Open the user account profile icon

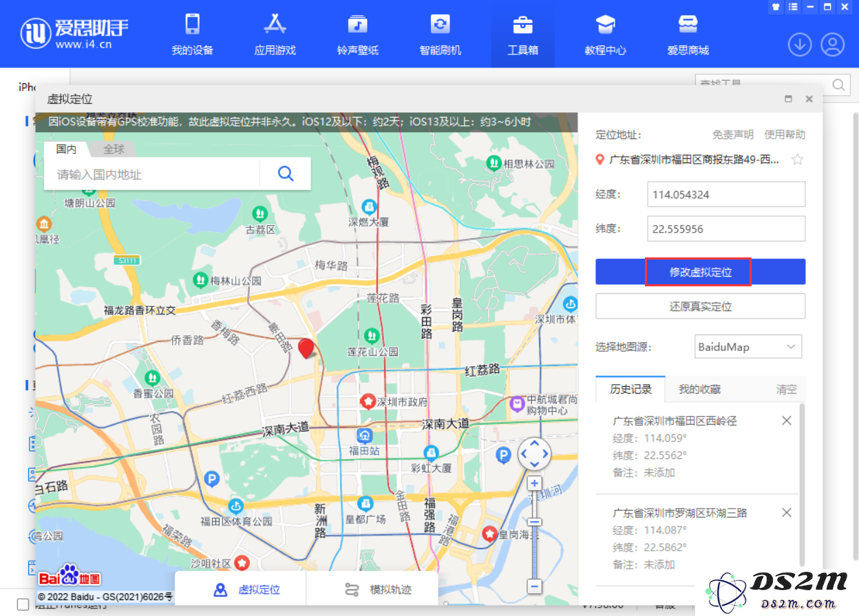832,45
